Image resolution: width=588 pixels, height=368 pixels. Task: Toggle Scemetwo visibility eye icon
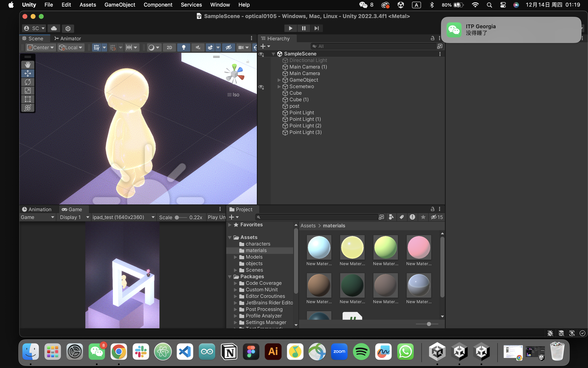pos(261,87)
